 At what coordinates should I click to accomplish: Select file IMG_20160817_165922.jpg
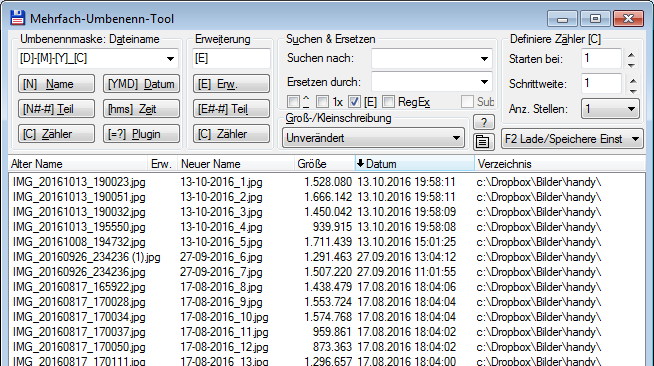79,287
